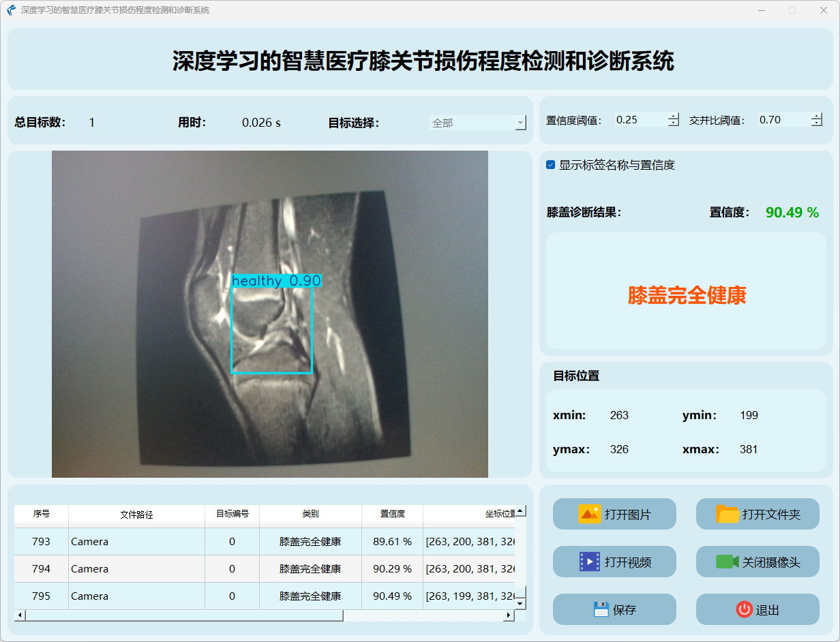Click the yellow folder icon for 打开文件夹

[x=727, y=514]
